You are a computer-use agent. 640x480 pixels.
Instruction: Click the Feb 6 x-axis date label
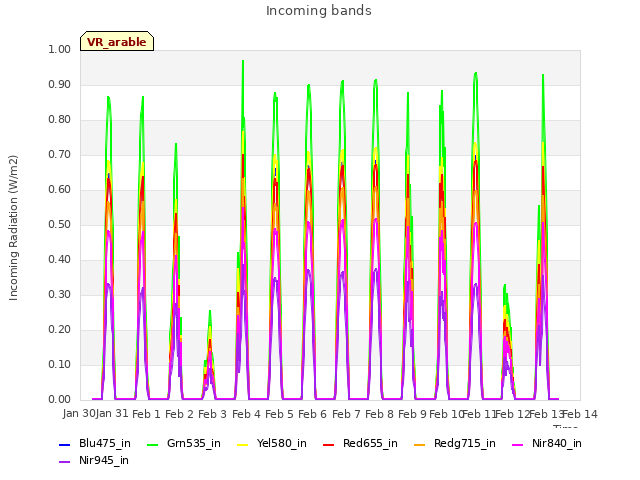tap(313, 414)
